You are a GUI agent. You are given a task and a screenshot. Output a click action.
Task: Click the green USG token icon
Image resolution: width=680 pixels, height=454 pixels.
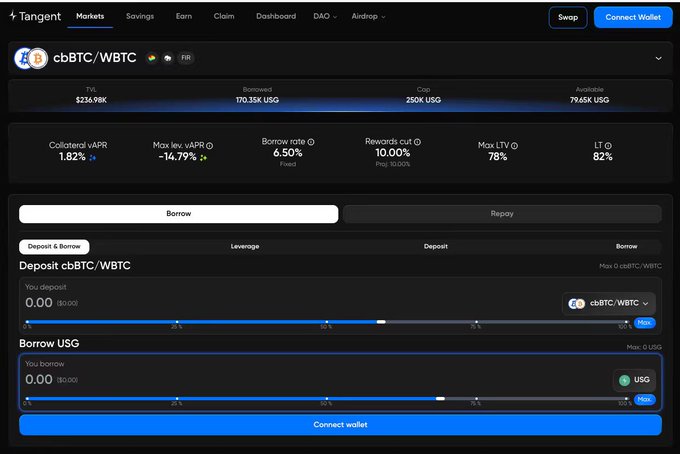[624, 380]
